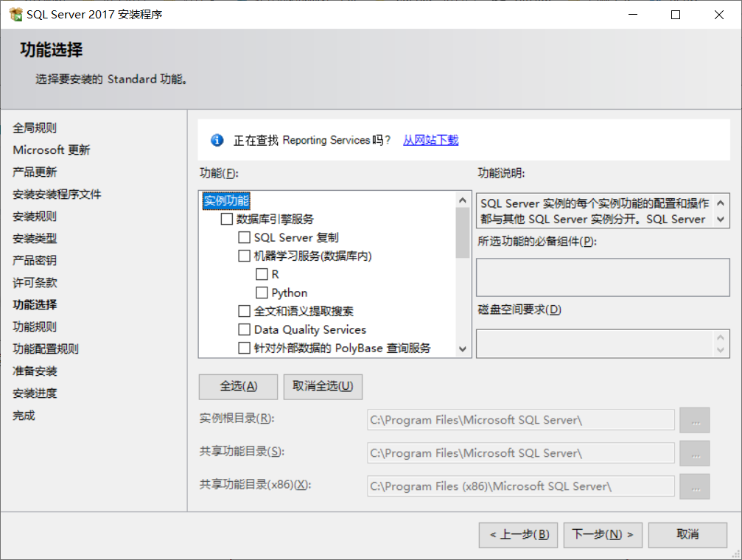742x560 pixels.
Task: Select 安装安装程序文件 step in sidebar
Action: click(x=57, y=194)
